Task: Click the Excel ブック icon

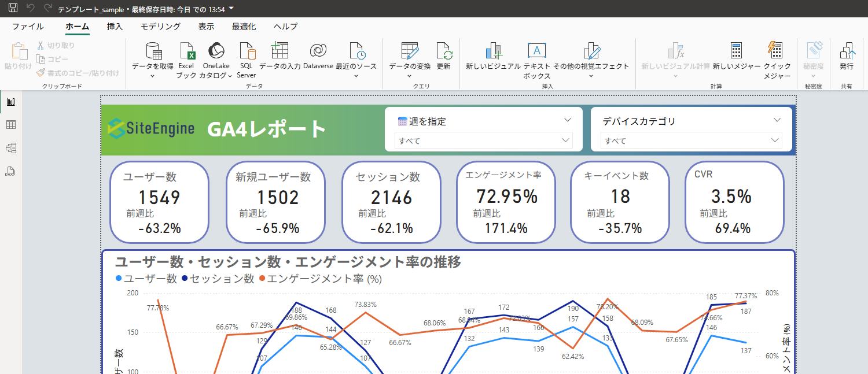Action: 186,51
